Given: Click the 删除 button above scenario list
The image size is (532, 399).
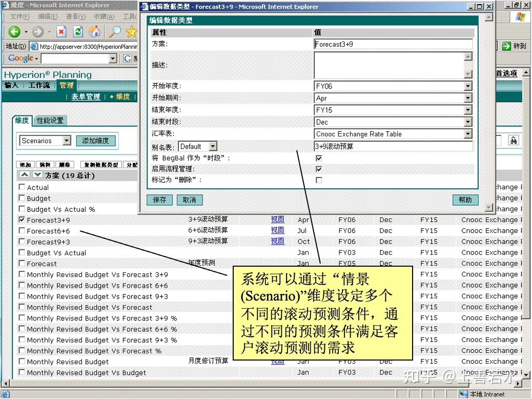Looking at the screenshot, I should 65,165.
